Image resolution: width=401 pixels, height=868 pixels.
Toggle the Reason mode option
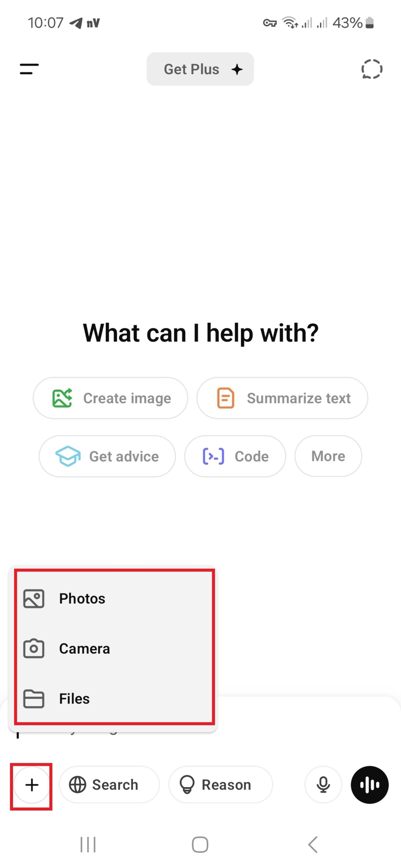[x=221, y=785]
